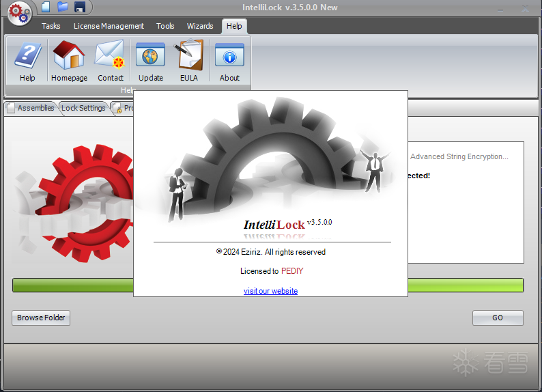Switch to the Lock Settings tab
Screen dimensions: 542x392
[83, 108]
